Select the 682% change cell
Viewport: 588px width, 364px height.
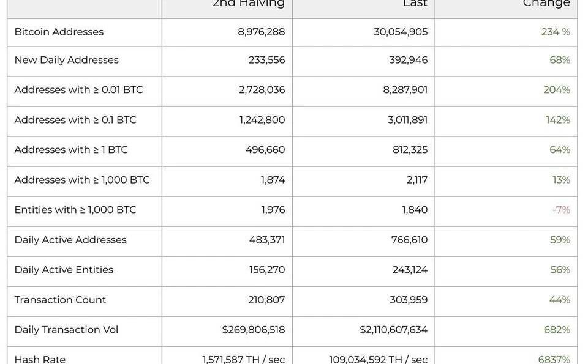557,330
